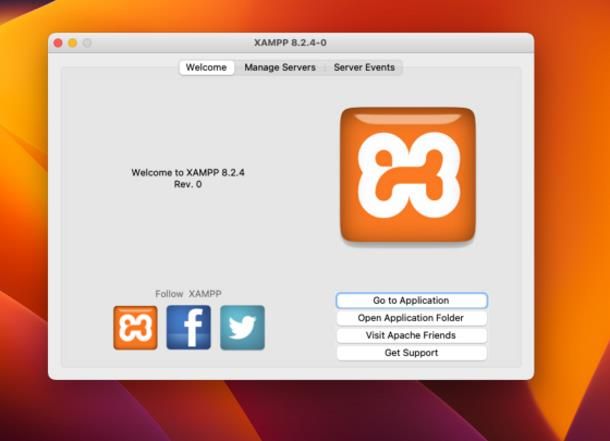Click the 'Rev. 0' text
Viewport: 610px width, 441px height.
tap(188, 184)
